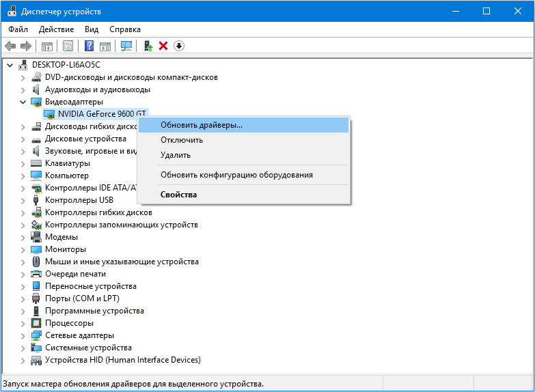Select Порты (COM и LPT) item
The height and width of the screenshot is (392, 535).
[x=81, y=298]
